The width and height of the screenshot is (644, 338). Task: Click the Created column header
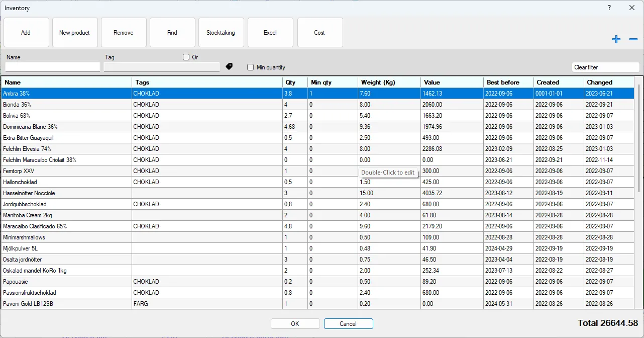pos(559,82)
